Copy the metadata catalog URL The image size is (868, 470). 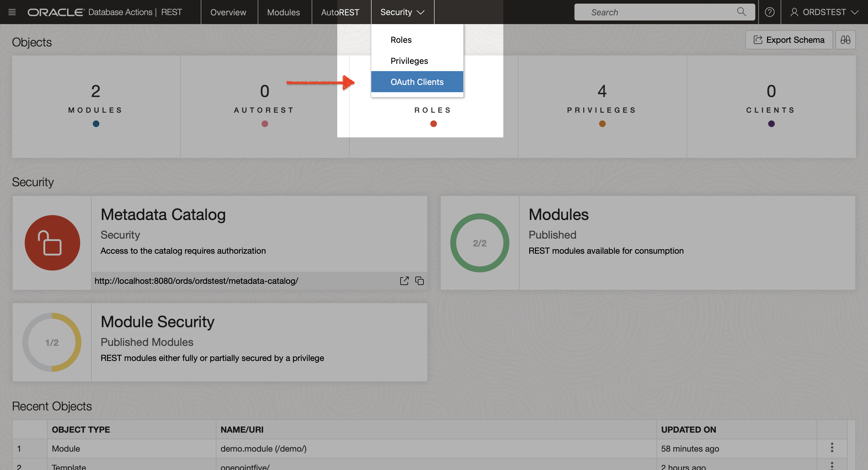click(419, 281)
